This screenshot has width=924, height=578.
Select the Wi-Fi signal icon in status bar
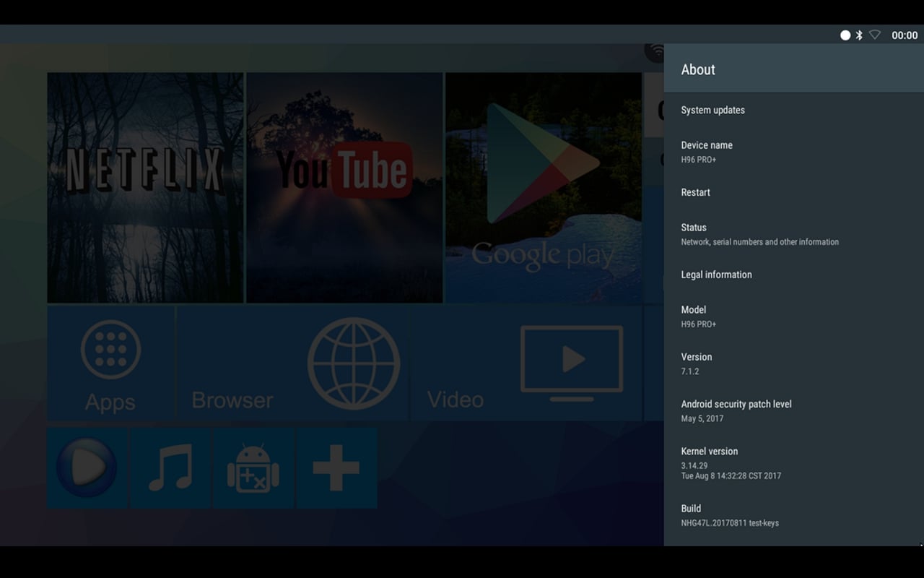click(874, 35)
